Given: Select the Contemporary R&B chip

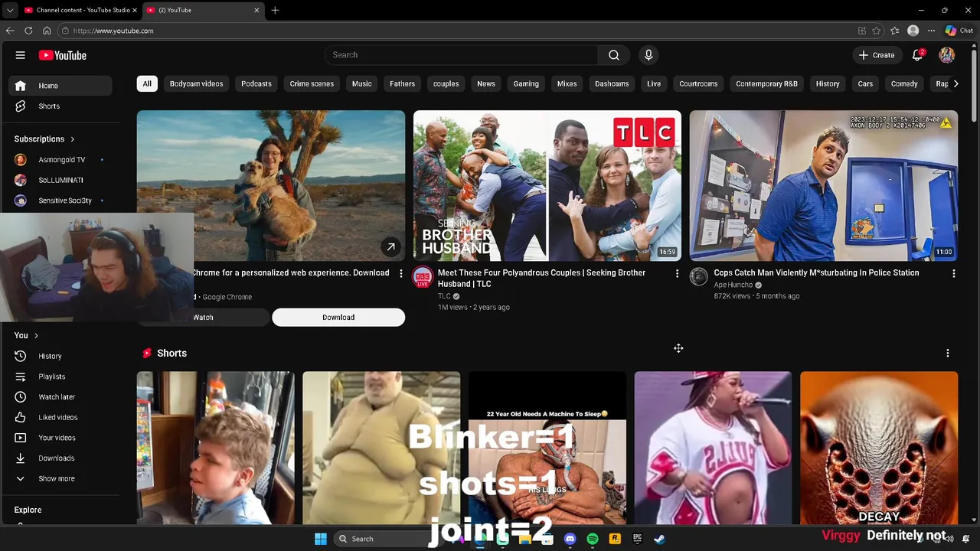Looking at the screenshot, I should 766,83.
